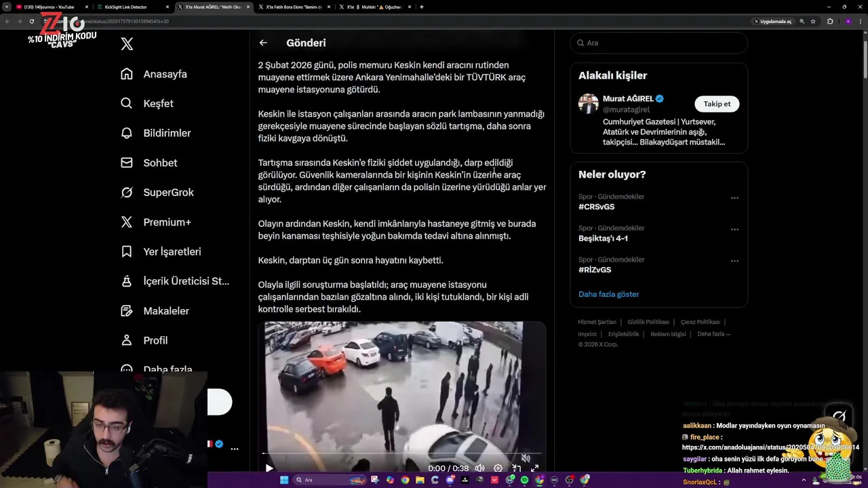Open the account switcher three-dots menu
868x488 pixels.
(x=235, y=449)
